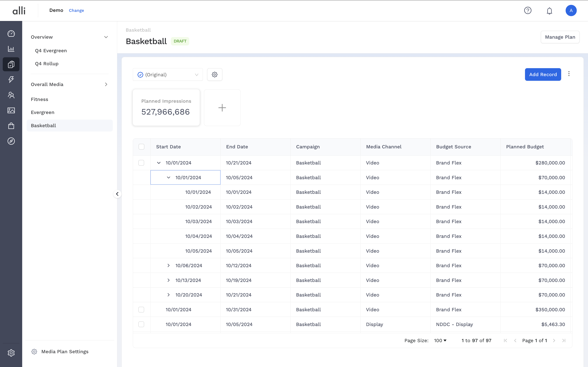
Task: Open the image creative icon in sidebar
Action: coord(11,110)
